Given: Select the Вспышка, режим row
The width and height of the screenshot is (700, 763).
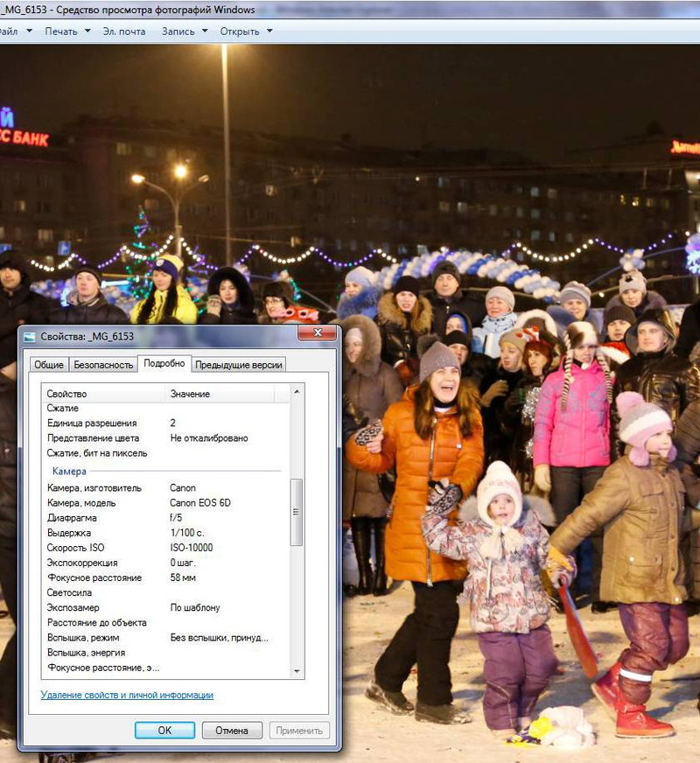Looking at the screenshot, I should [x=165, y=638].
